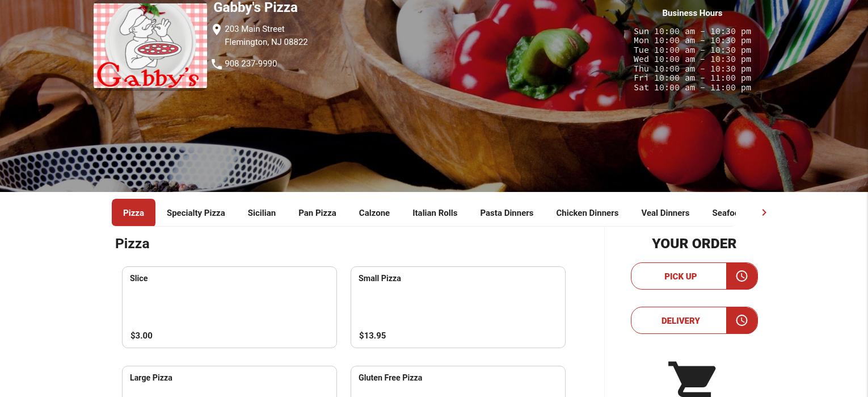Open the Small Pizza item card
Viewport: 868px width, 397px height.
[x=458, y=307]
